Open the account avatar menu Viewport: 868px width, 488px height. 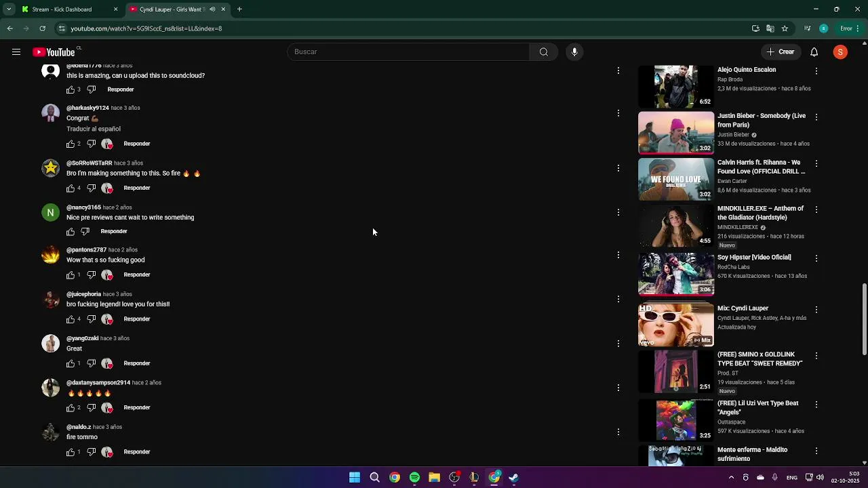coord(840,52)
